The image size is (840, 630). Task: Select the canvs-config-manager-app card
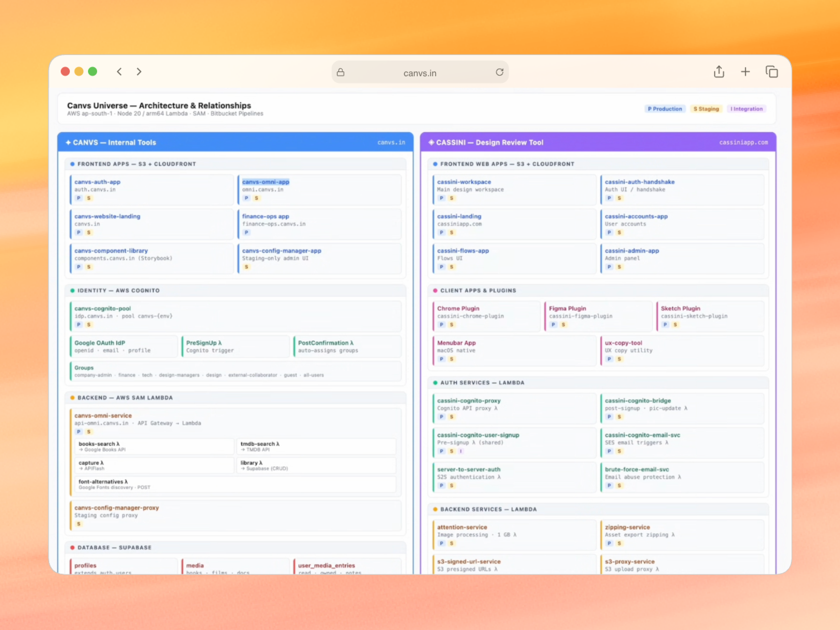319,259
